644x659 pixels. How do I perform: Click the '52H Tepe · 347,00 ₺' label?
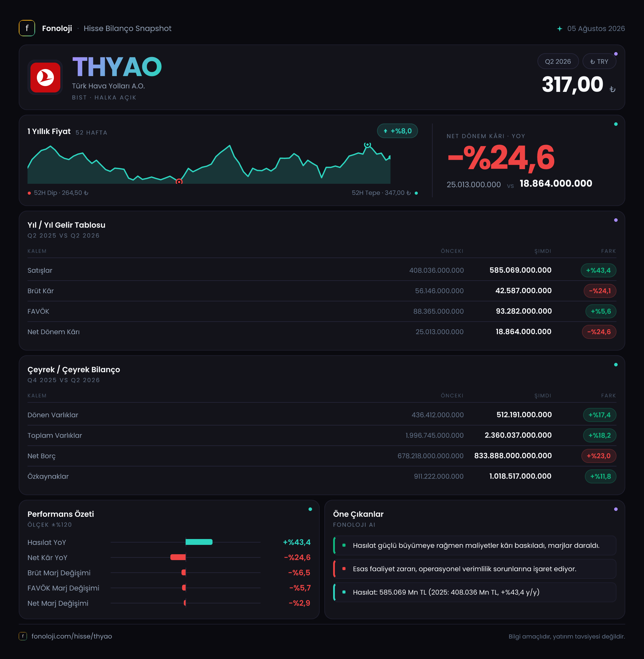tap(381, 193)
